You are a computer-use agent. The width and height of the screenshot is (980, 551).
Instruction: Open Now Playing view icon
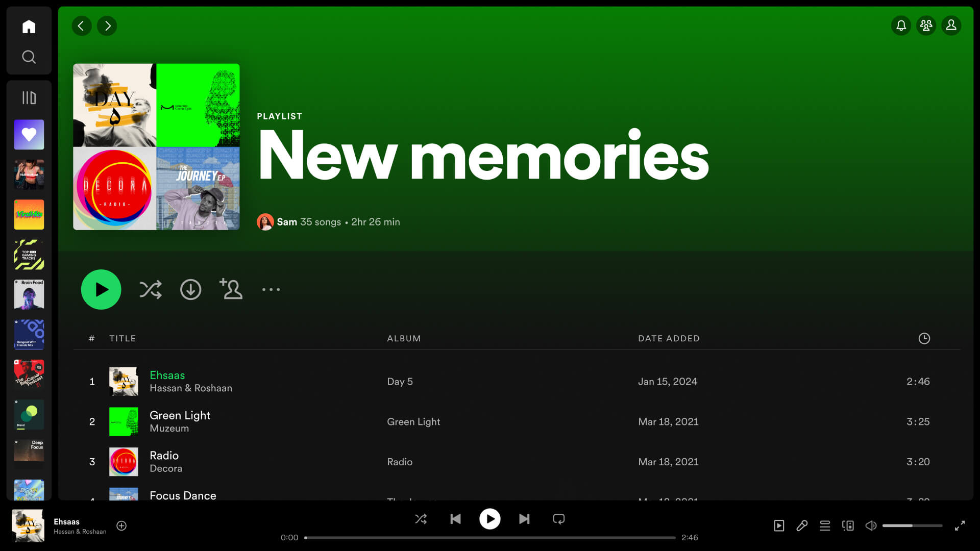tap(779, 526)
